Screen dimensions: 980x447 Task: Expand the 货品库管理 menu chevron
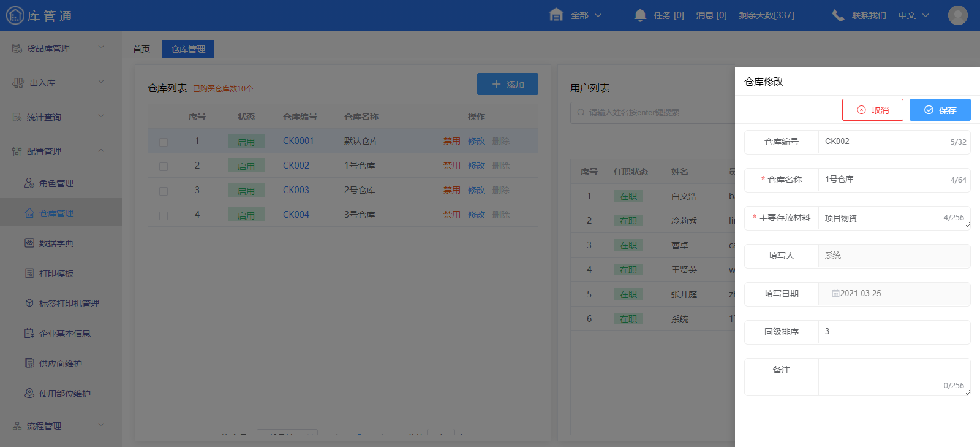(101, 47)
